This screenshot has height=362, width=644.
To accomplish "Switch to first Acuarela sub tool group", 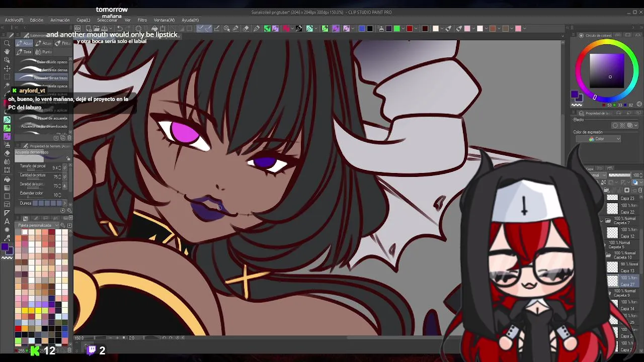I will click(x=24, y=43).
